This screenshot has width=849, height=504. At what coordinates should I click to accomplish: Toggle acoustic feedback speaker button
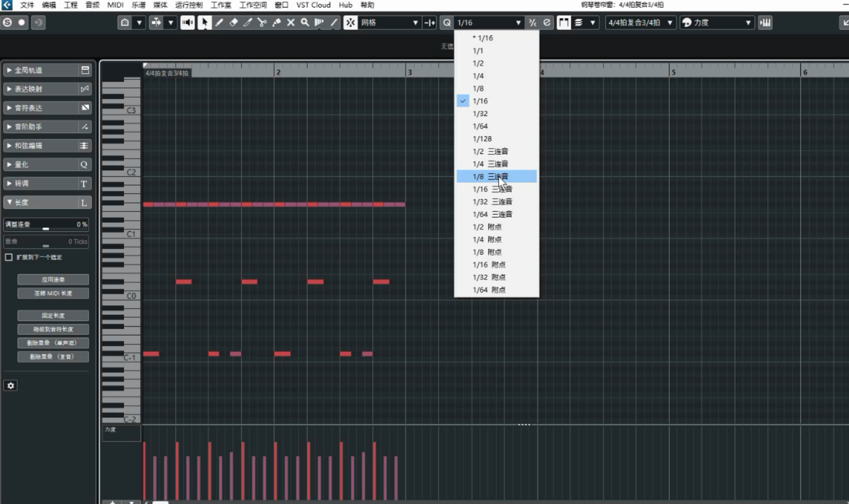pyautogui.click(x=187, y=22)
